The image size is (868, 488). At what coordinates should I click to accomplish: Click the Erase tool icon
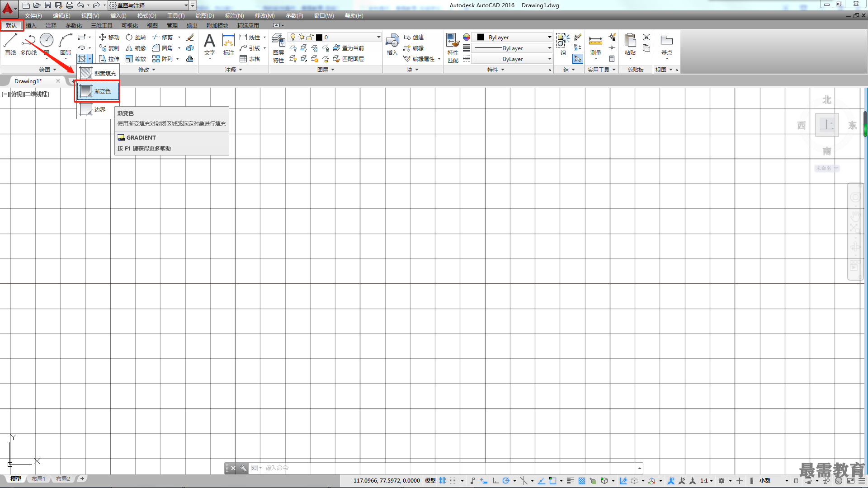coord(190,37)
